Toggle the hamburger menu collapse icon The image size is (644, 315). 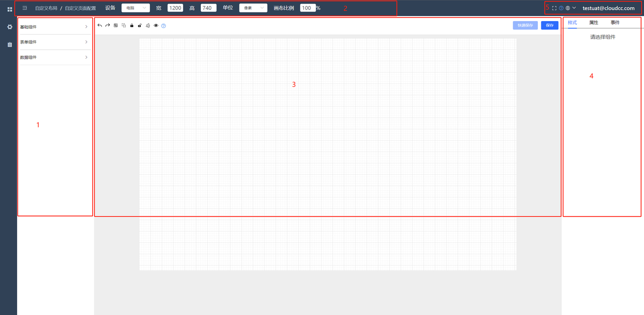tap(25, 8)
